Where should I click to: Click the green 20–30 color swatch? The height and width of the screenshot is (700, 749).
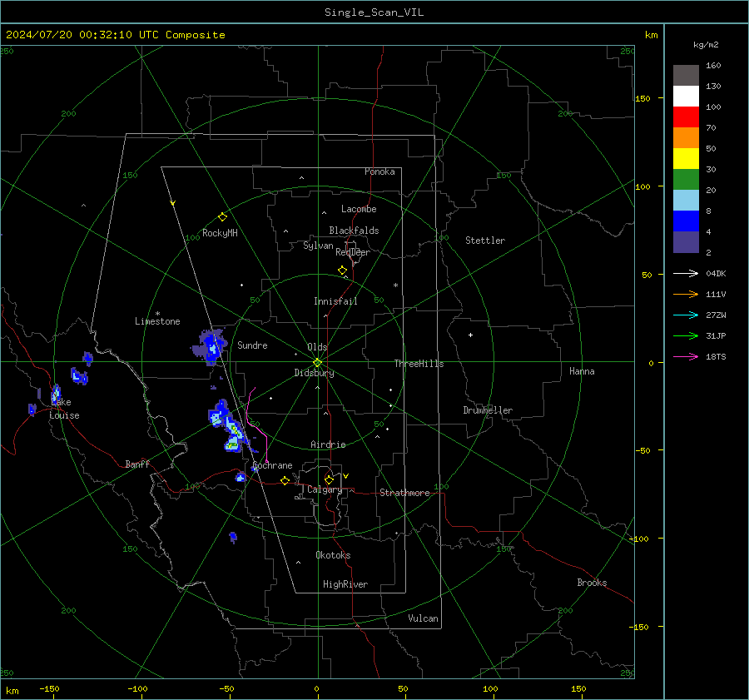686,180
